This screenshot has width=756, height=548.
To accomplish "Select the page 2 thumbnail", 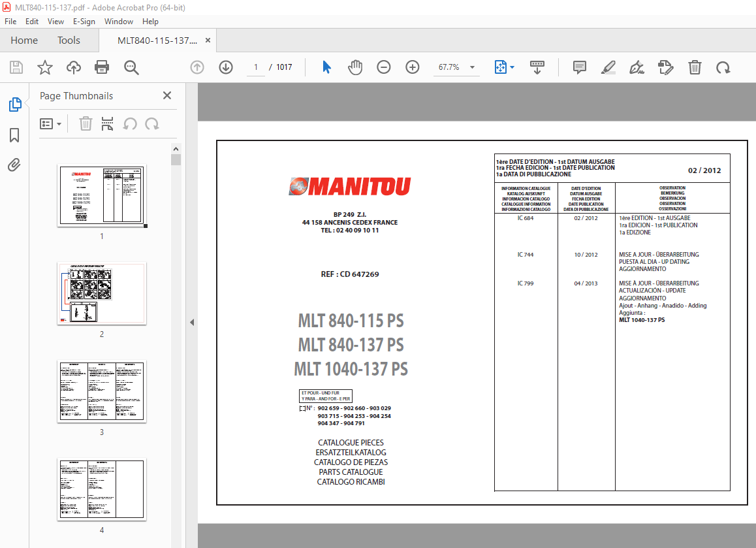I will click(x=102, y=293).
